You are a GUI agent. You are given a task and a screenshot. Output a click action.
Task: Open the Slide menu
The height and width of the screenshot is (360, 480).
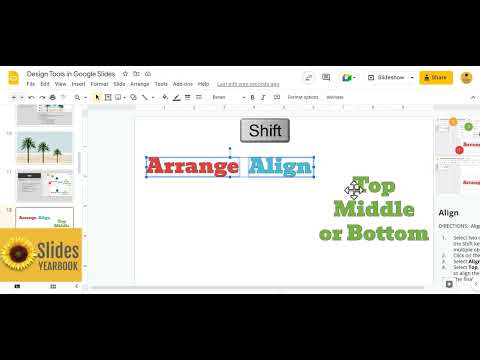tap(119, 84)
